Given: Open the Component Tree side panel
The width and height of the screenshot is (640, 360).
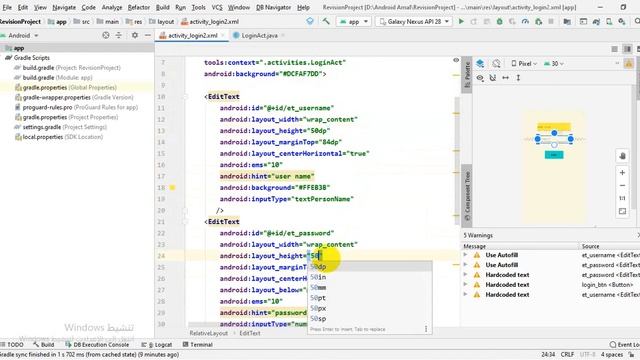Looking at the screenshot, I should pyautogui.click(x=467, y=197).
